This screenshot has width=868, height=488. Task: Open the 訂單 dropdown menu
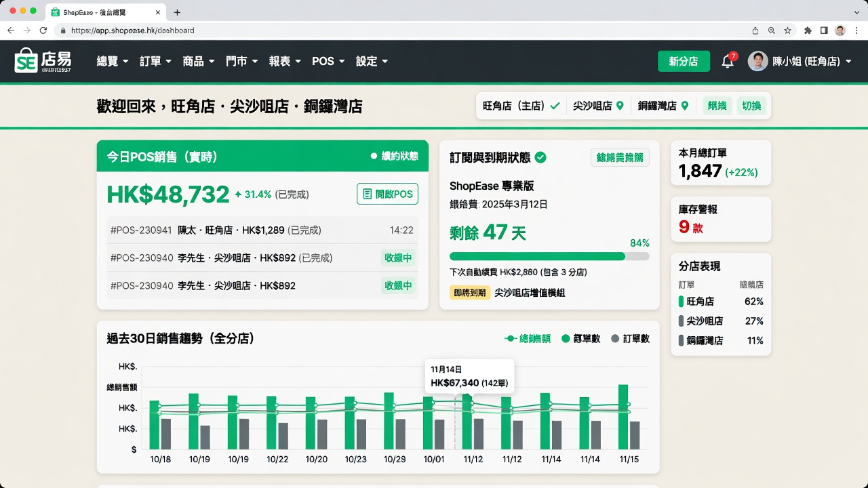tap(155, 61)
